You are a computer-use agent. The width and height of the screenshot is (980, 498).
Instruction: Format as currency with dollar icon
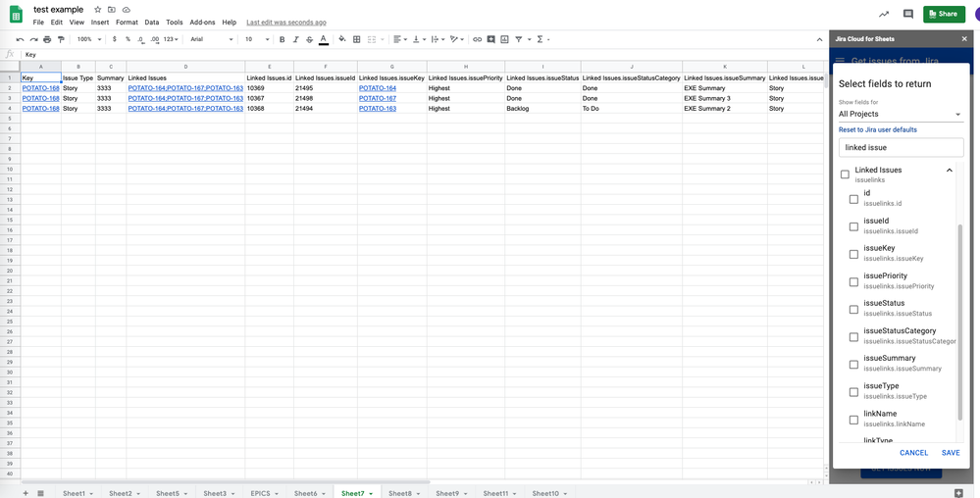(x=115, y=39)
